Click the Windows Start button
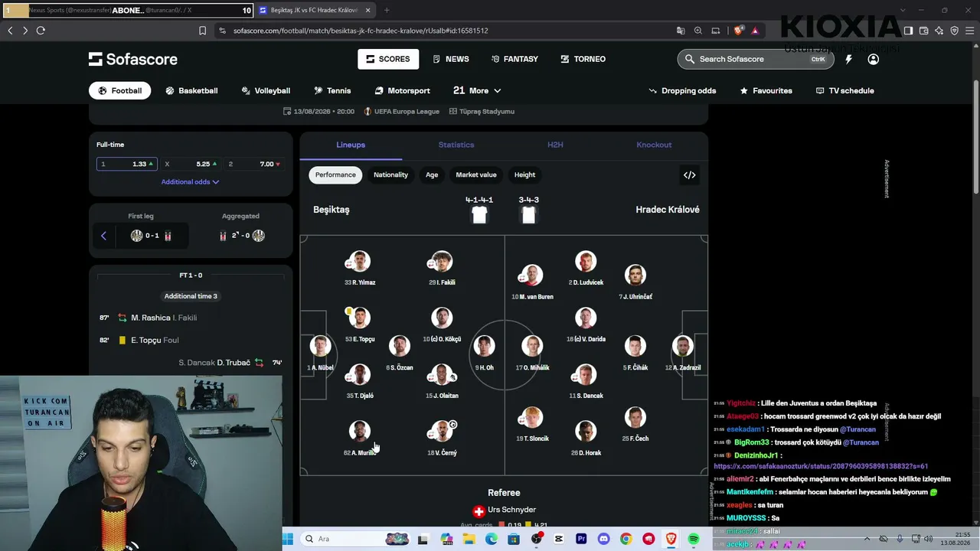Image resolution: width=980 pixels, height=551 pixels. coord(288,539)
